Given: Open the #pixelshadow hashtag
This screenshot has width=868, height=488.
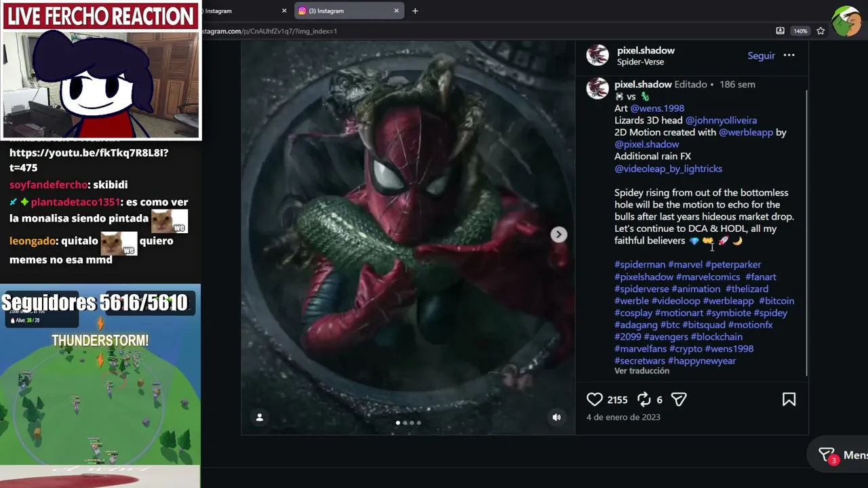Looking at the screenshot, I should click(644, 277).
